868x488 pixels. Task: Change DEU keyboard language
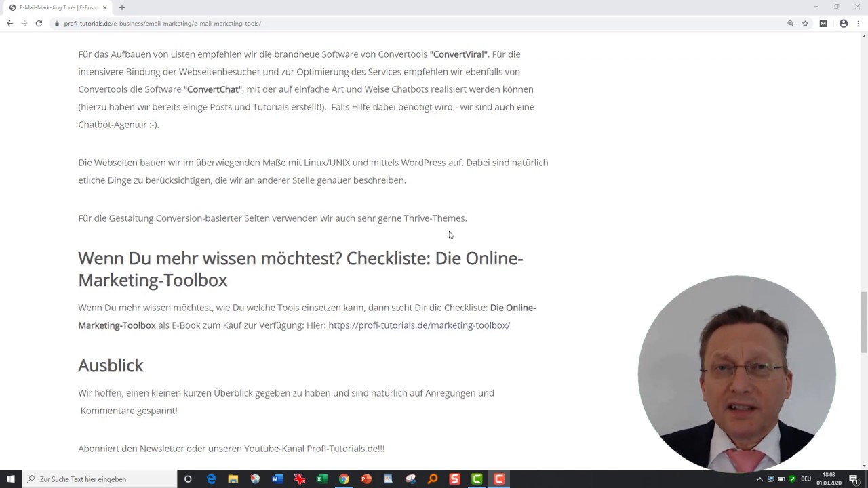[806, 479]
